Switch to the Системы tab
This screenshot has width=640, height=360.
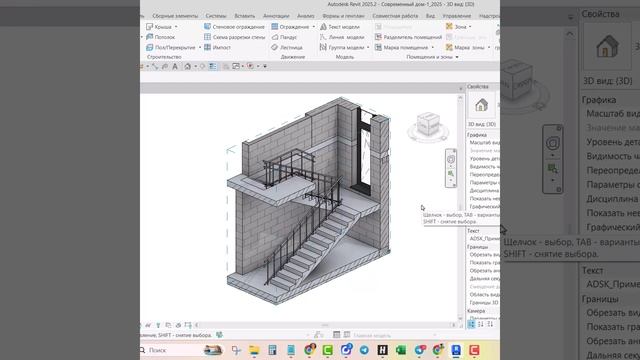pos(216,16)
